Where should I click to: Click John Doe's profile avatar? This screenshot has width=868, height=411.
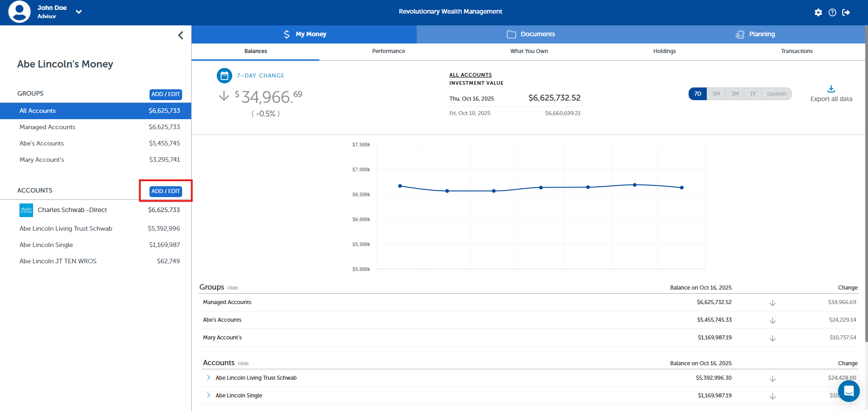[x=19, y=12]
